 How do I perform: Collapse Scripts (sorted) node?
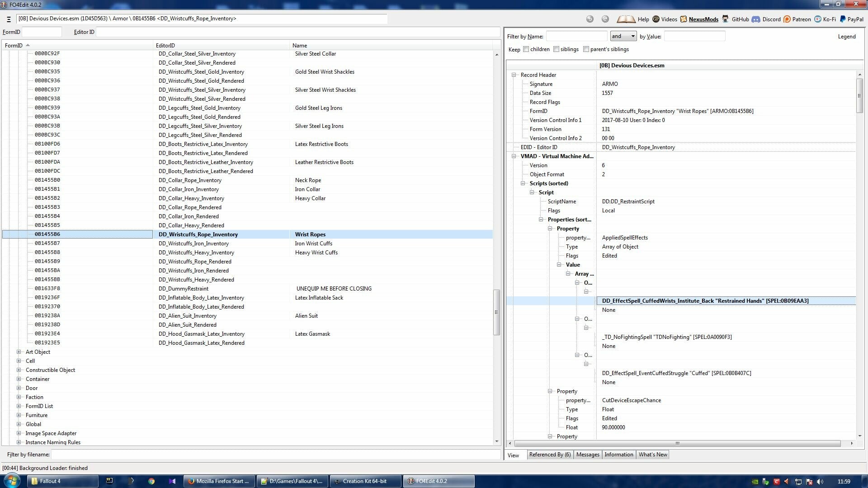click(523, 183)
